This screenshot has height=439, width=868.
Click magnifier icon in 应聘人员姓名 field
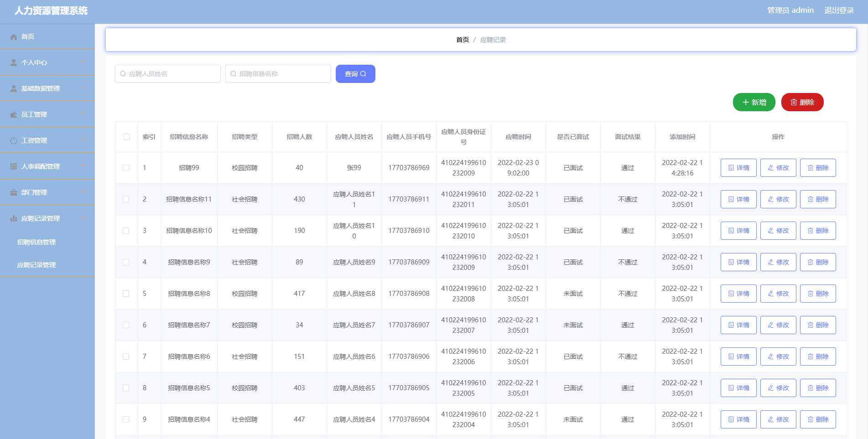[123, 74]
